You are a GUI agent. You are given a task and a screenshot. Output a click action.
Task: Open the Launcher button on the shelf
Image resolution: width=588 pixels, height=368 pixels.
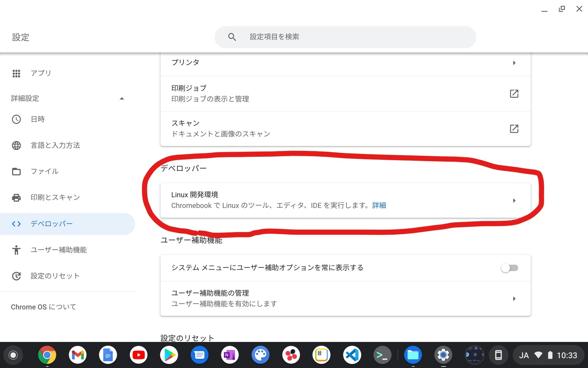[x=13, y=355]
